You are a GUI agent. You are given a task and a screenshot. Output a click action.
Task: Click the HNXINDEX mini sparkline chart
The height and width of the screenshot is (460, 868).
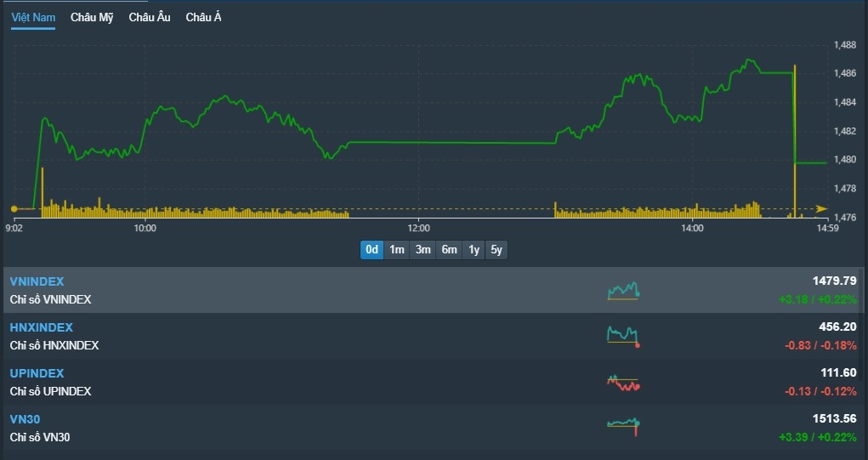(x=623, y=337)
